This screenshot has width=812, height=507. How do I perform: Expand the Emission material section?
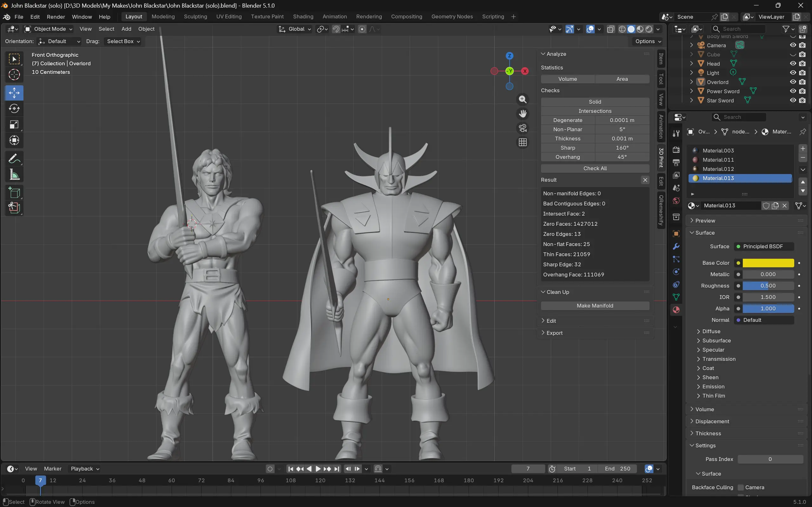click(713, 387)
